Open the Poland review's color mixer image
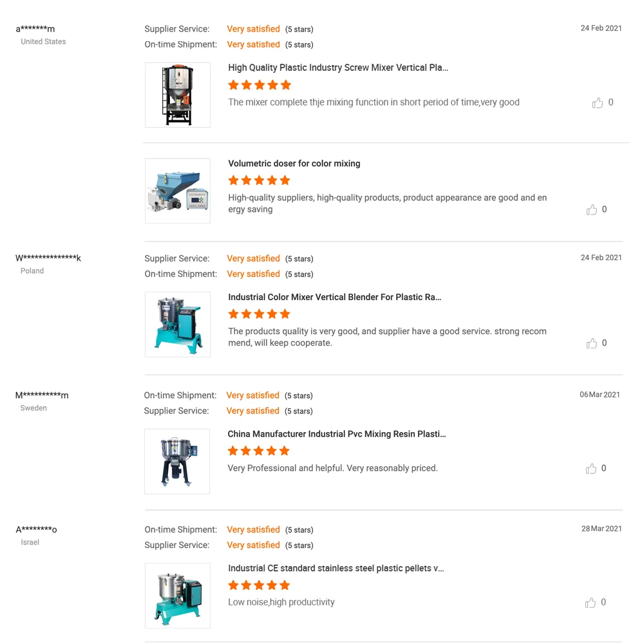Viewport: 644px width, 644px height. 178,325
